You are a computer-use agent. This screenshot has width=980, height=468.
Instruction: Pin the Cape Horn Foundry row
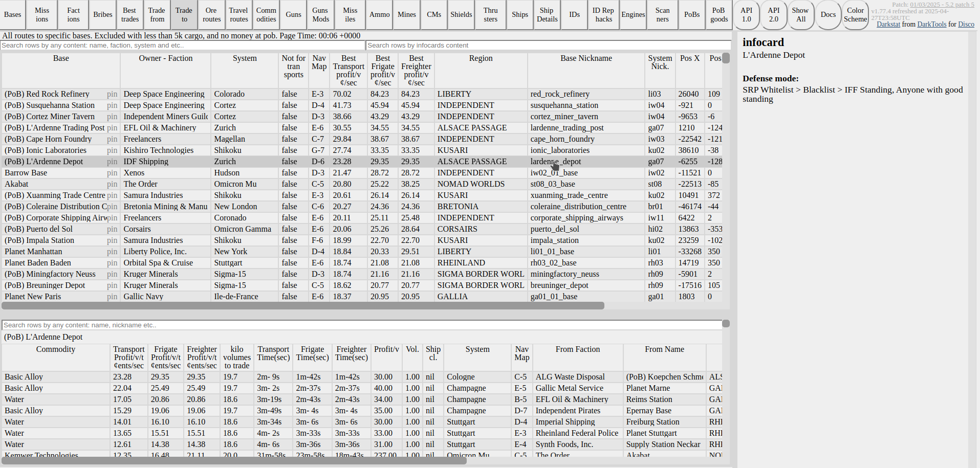pyautogui.click(x=112, y=139)
